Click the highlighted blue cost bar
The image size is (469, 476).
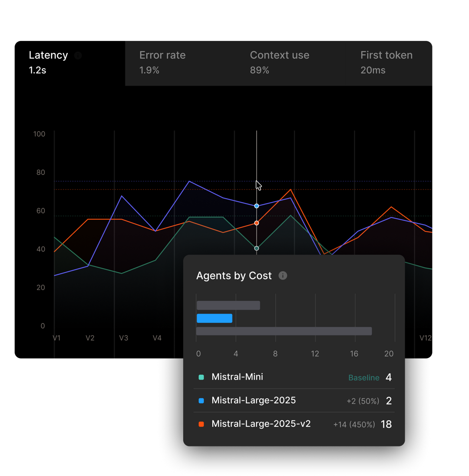[215, 318]
